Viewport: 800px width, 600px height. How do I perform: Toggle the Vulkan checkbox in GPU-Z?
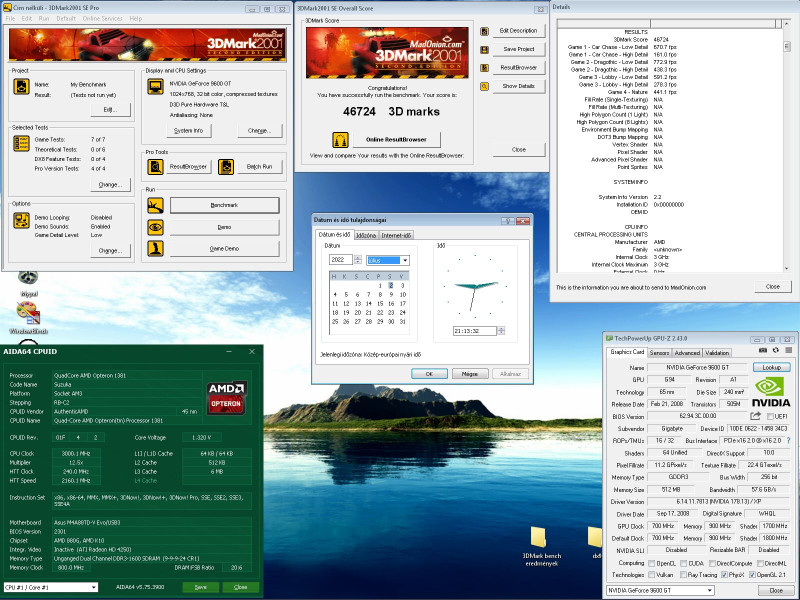[x=652, y=575]
